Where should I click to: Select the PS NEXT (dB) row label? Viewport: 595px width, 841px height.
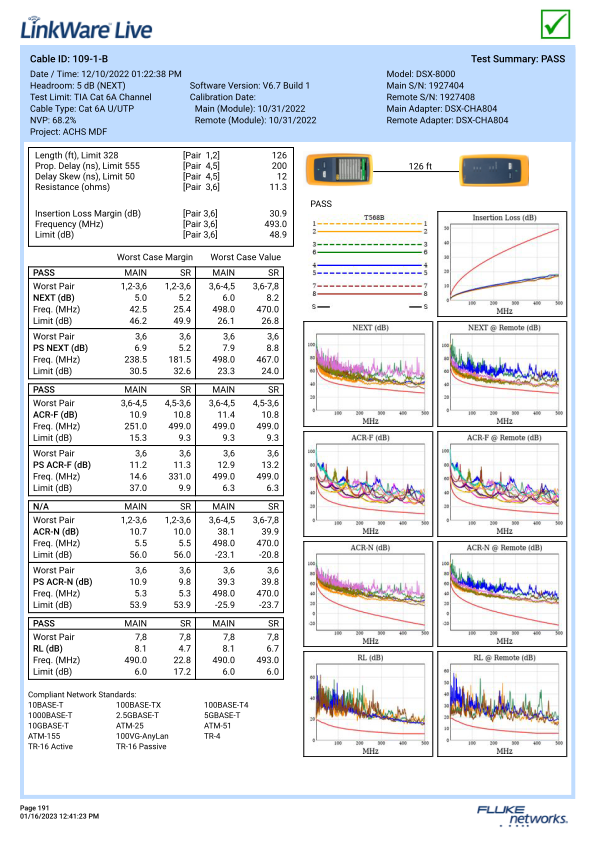(60, 348)
